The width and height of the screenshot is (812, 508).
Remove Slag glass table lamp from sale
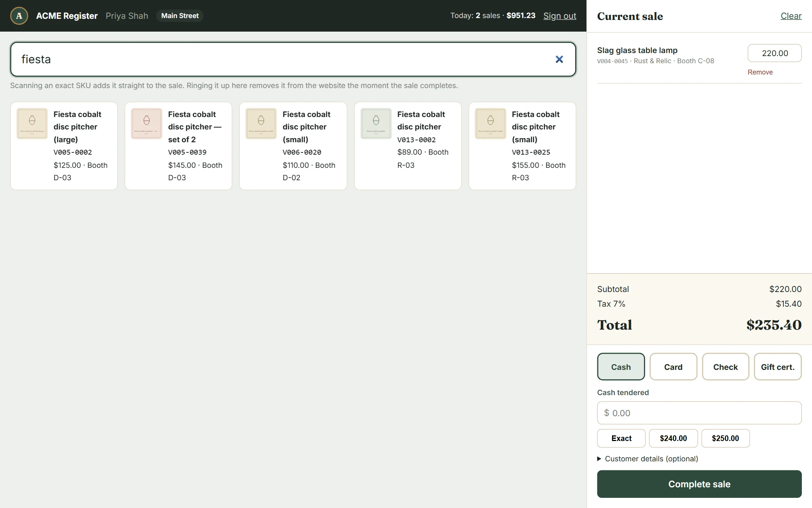(x=760, y=72)
